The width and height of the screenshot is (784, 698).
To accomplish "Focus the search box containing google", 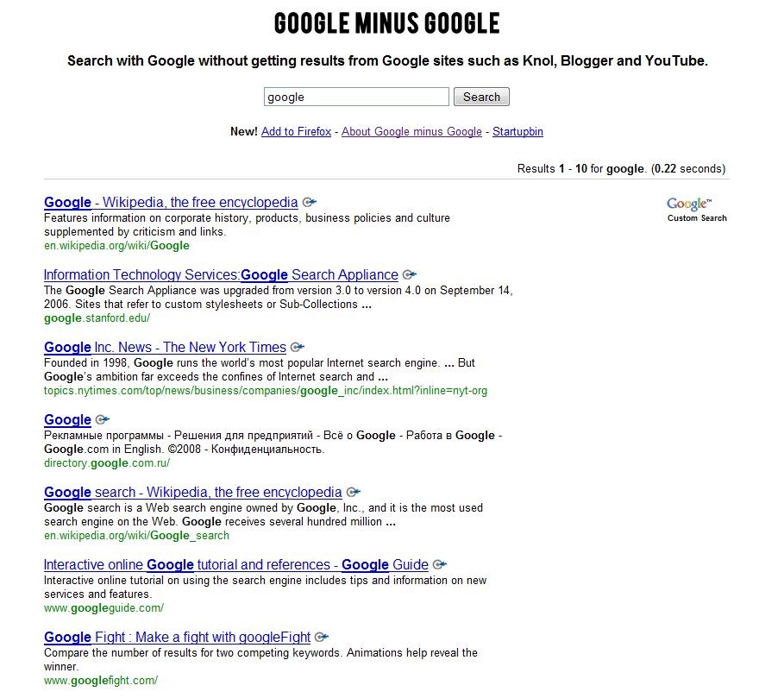I will (x=356, y=97).
